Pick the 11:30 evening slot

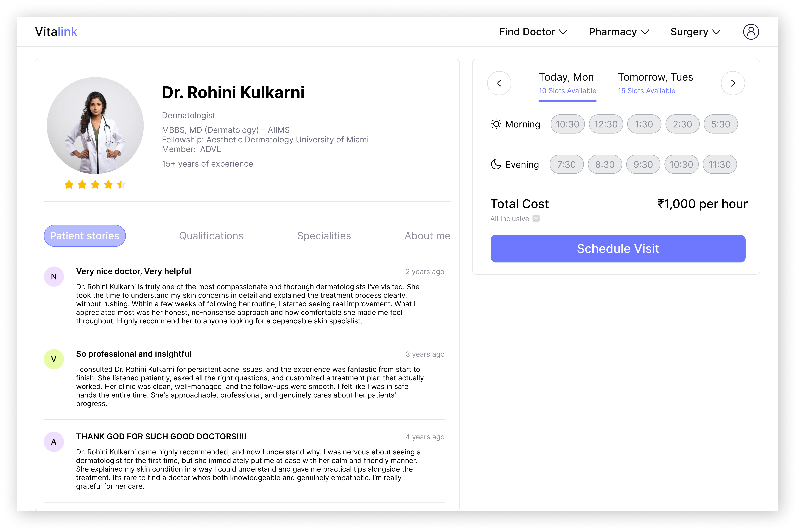point(720,165)
